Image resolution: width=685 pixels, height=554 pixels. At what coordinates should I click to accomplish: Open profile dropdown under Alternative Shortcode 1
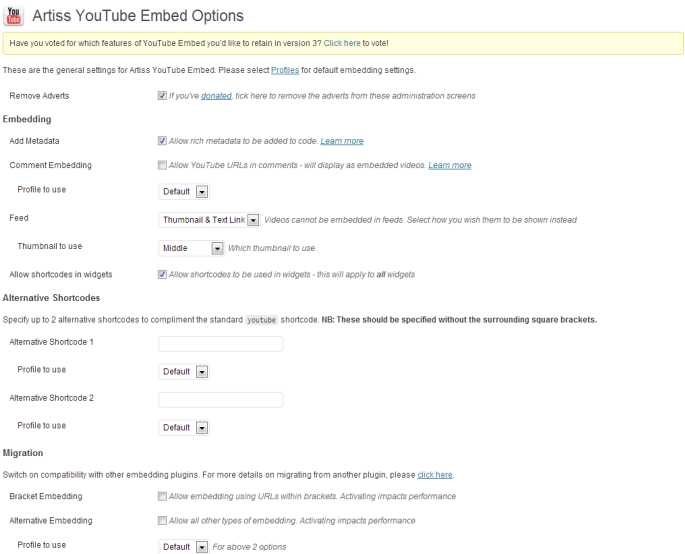184,371
